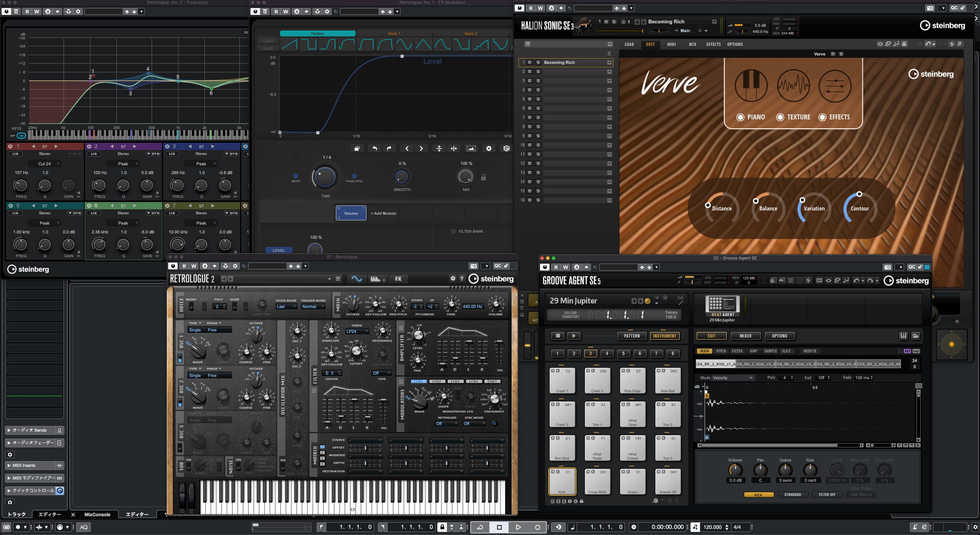Select the TEXTURE radio option in Verve
Screen dimensions: 980x535
point(780,117)
